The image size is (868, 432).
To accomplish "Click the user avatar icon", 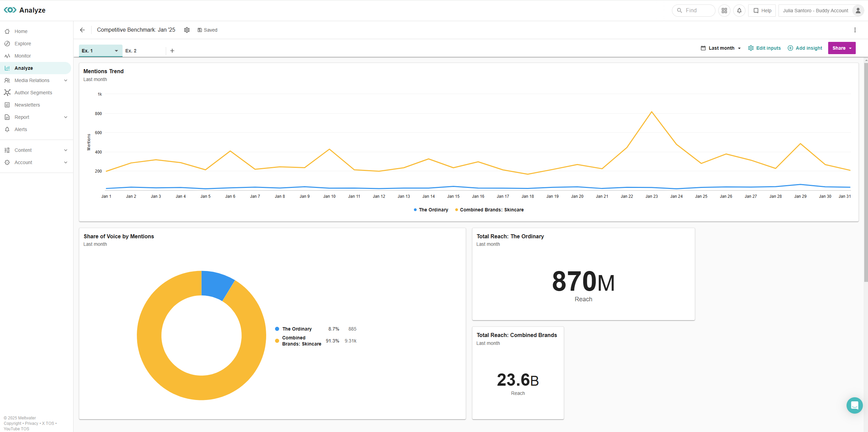I will click(x=858, y=11).
